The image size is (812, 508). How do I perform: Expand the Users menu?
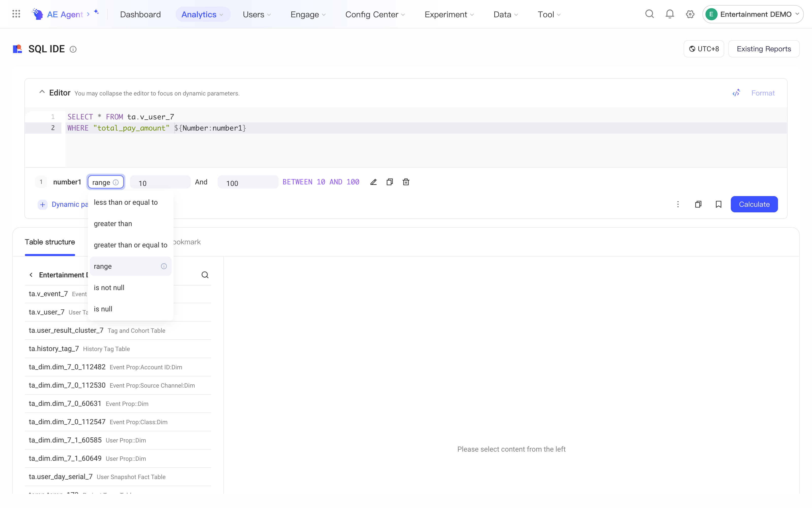257,14
